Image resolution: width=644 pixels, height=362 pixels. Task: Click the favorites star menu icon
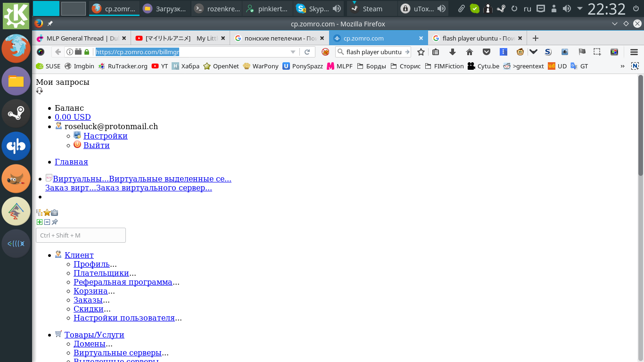[47, 213]
